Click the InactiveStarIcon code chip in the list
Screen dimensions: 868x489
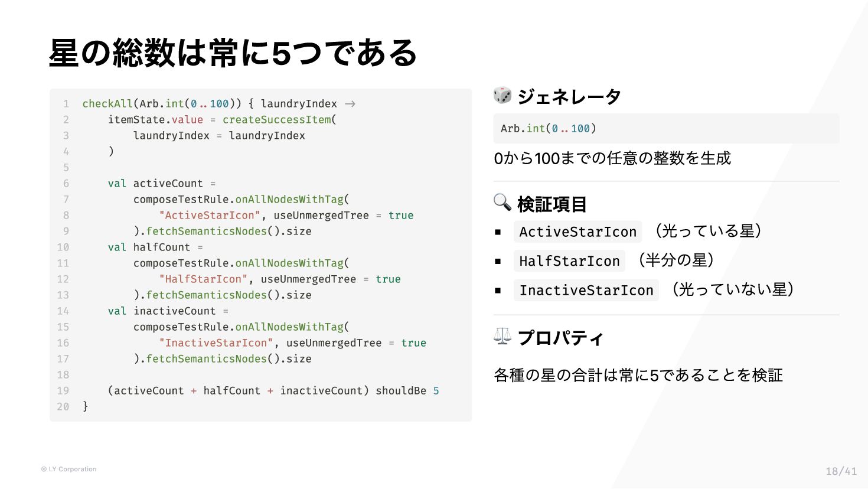coord(586,290)
